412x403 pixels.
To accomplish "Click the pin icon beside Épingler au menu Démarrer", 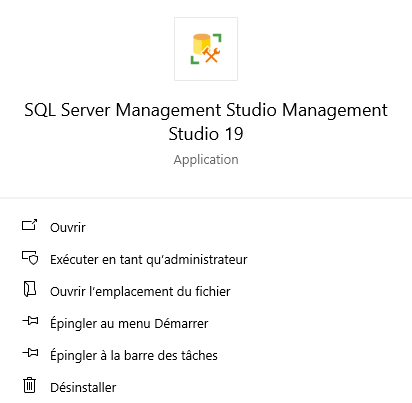I will point(30,321).
